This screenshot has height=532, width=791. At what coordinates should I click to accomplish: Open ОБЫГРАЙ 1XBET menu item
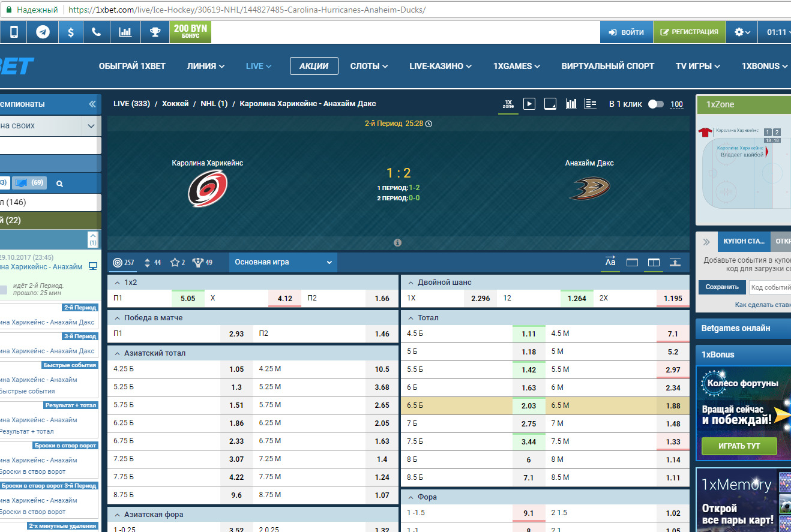pos(132,66)
